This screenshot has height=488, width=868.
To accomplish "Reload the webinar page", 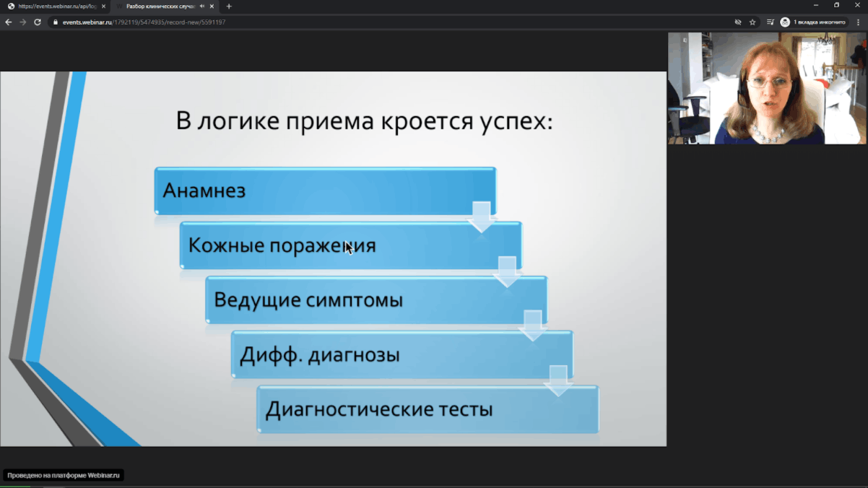I will point(38,22).
